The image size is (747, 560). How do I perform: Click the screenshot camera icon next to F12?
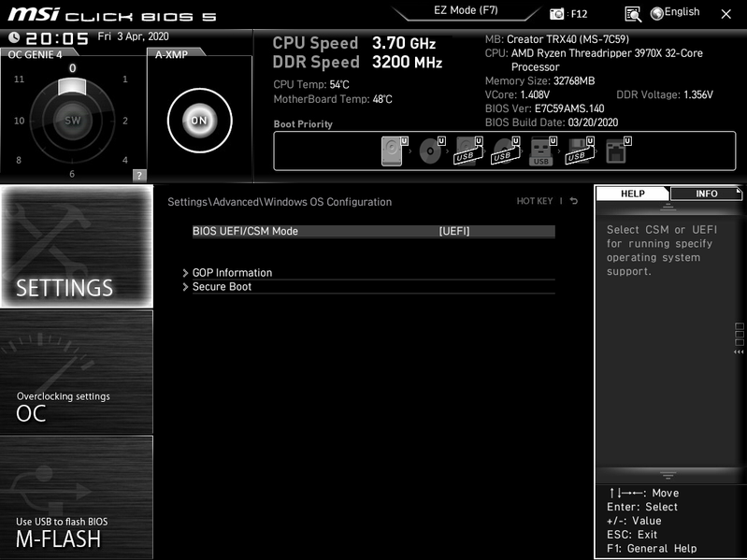point(556,14)
